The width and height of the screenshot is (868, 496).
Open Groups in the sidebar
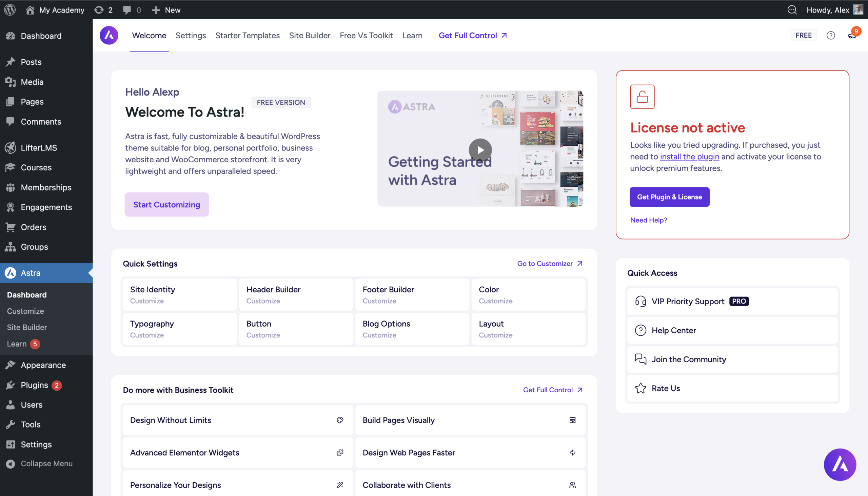46,247
